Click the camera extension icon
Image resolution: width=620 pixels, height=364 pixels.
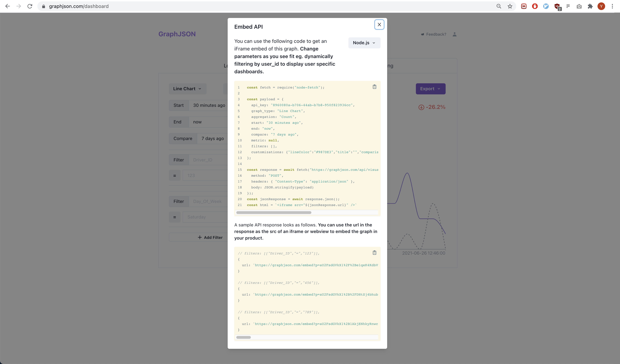tap(579, 6)
